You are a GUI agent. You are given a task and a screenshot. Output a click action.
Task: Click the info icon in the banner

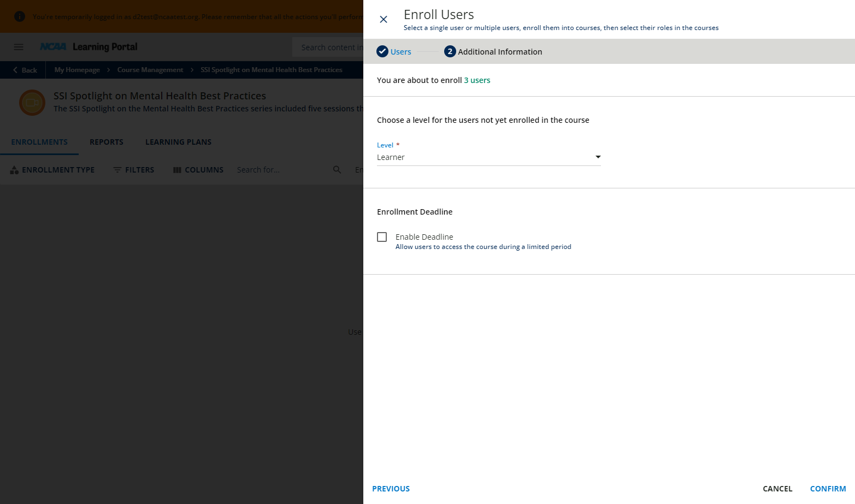coord(20,16)
